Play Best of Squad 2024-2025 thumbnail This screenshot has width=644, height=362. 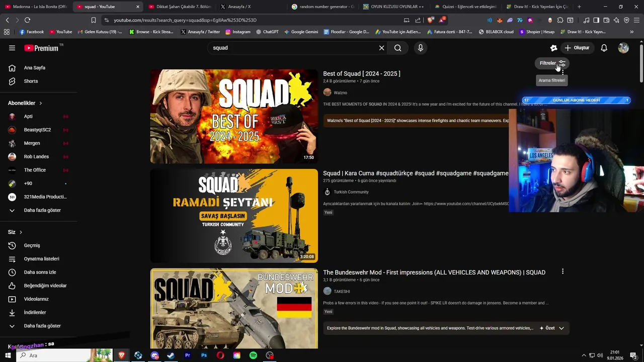point(234,116)
